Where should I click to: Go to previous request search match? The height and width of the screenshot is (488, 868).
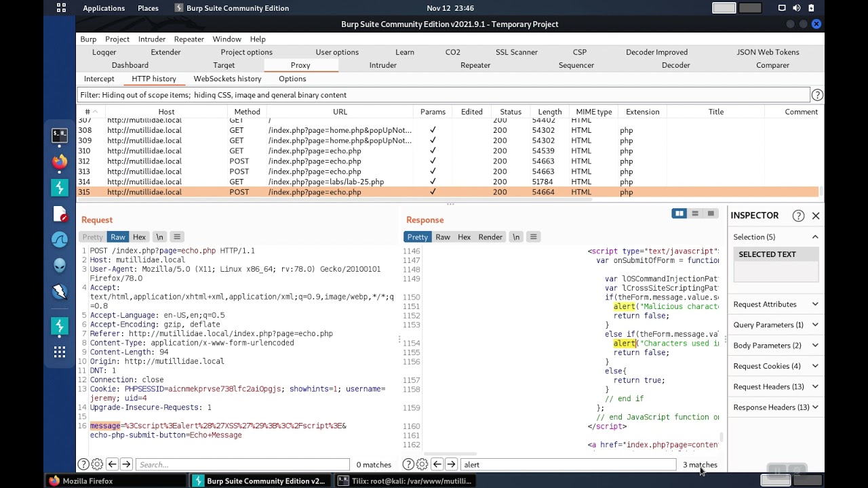point(112,464)
